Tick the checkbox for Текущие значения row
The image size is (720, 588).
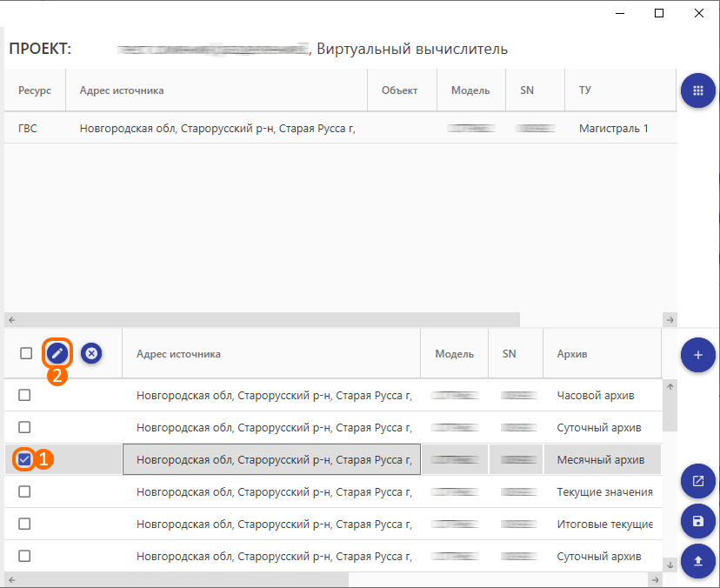click(24, 491)
